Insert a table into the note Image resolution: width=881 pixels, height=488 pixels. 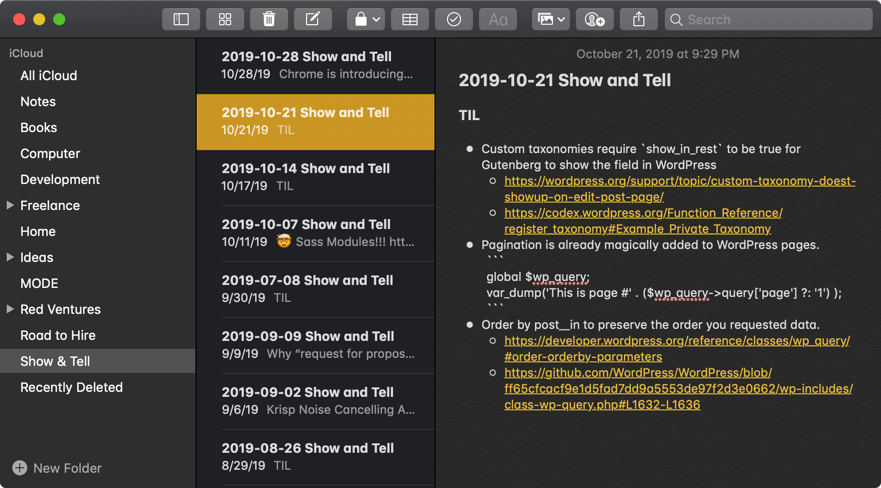coord(410,20)
